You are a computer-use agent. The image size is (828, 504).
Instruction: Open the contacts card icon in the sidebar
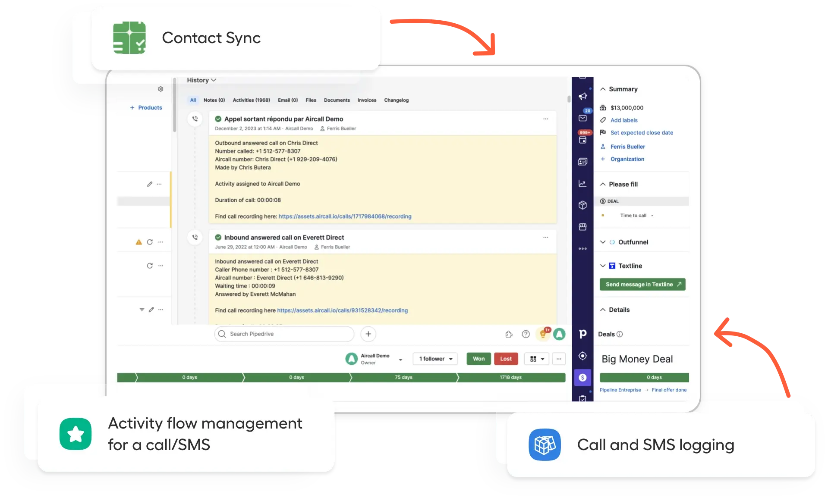582,162
